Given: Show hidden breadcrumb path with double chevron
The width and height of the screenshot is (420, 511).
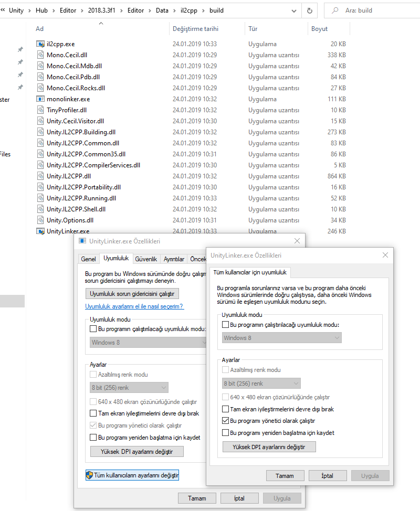Looking at the screenshot, I should click(3, 10).
